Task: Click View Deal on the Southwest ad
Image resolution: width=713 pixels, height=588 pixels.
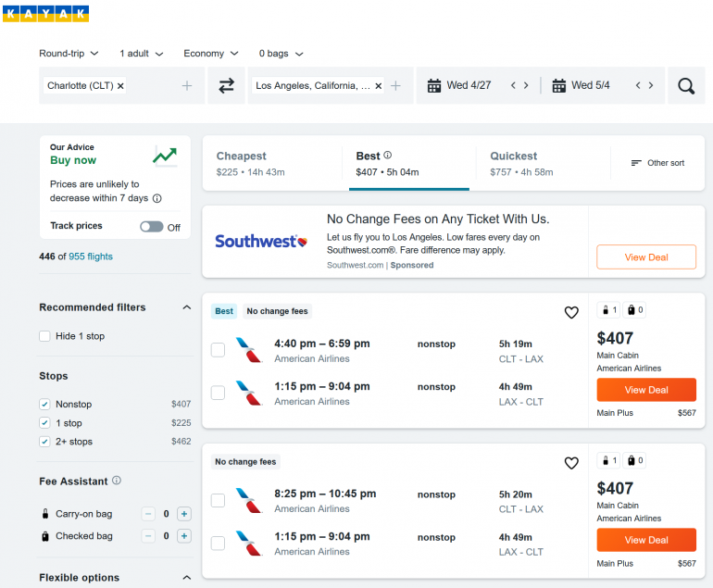Action: (645, 257)
